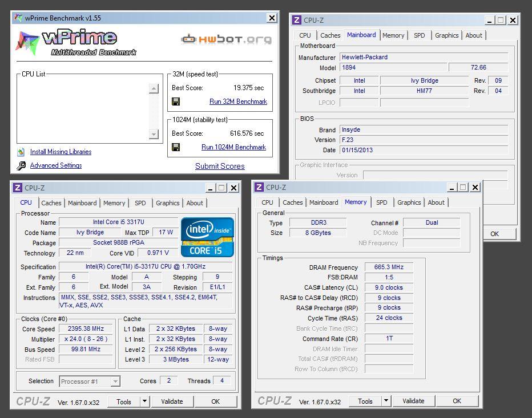
Task: Open the Graphics tab in the Memory window
Action: tap(409, 202)
